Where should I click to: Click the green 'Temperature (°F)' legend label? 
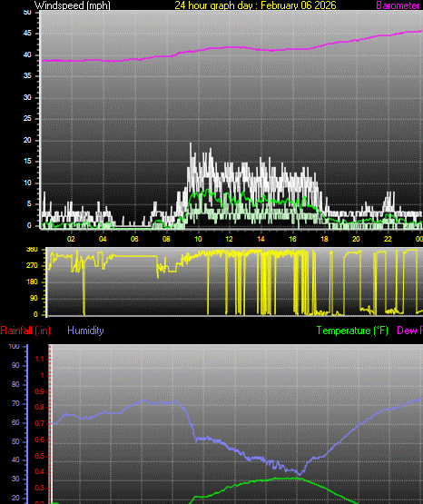(352, 331)
